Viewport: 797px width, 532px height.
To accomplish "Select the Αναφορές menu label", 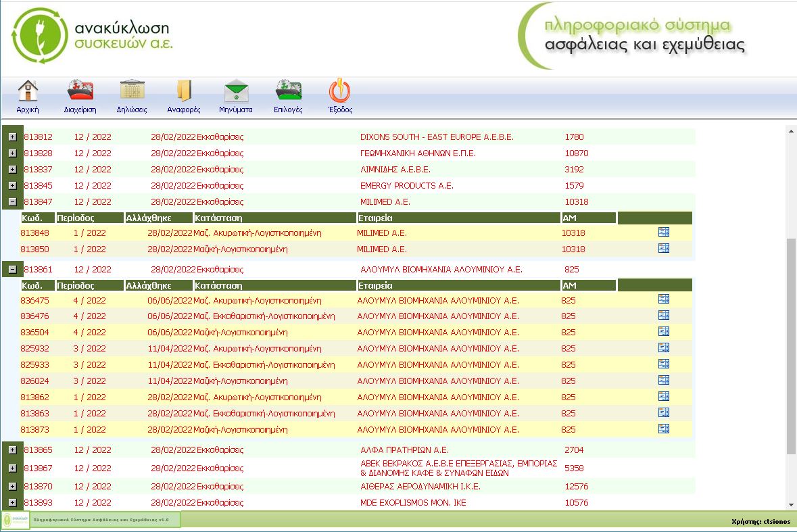I will [x=184, y=110].
